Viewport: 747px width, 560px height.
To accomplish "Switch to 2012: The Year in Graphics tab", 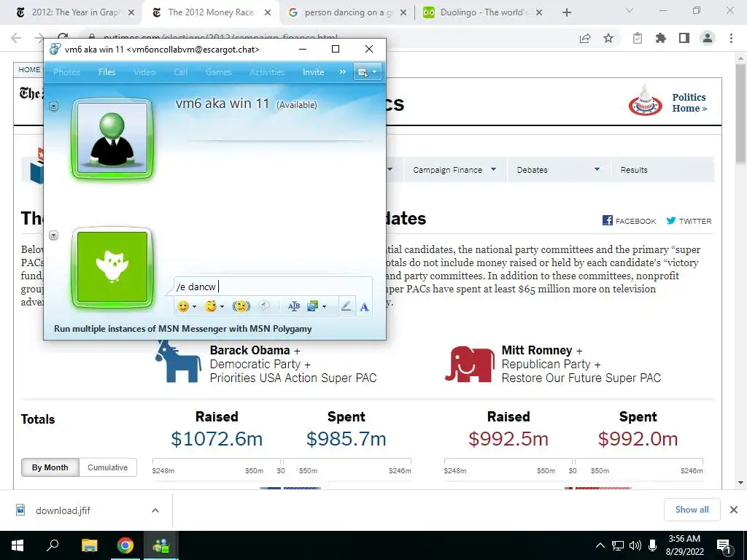I will [x=75, y=12].
